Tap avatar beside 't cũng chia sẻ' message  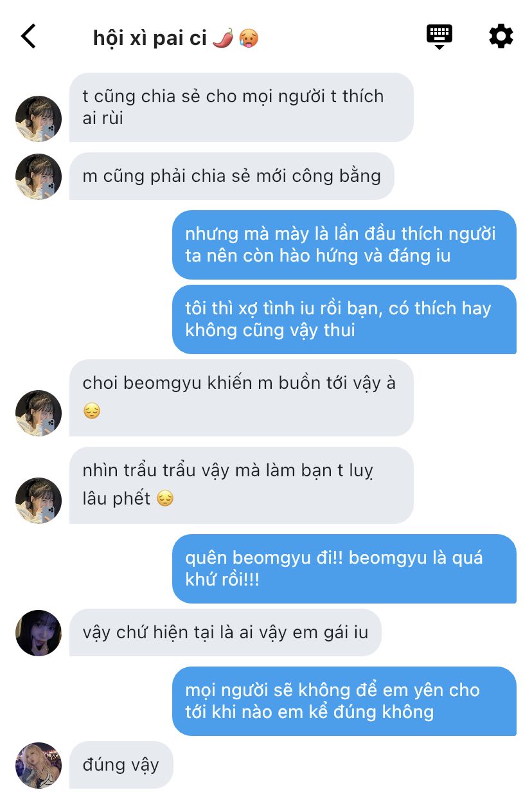click(x=39, y=119)
